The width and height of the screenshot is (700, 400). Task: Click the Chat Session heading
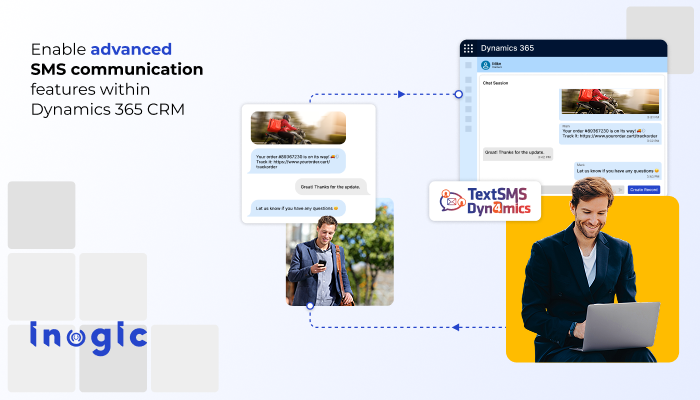(495, 83)
